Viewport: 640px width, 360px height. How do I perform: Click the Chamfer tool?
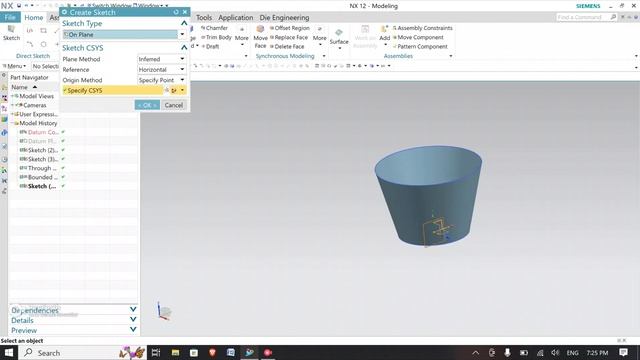[x=214, y=28]
